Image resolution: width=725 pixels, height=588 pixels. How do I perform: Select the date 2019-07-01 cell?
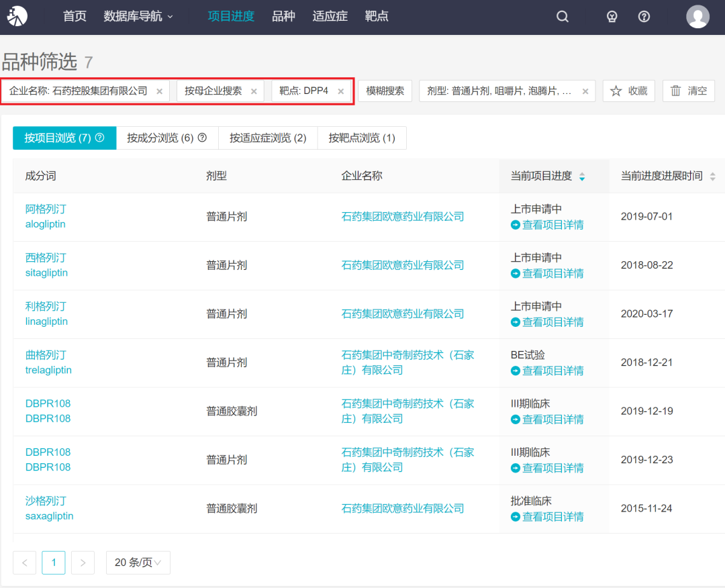click(646, 216)
